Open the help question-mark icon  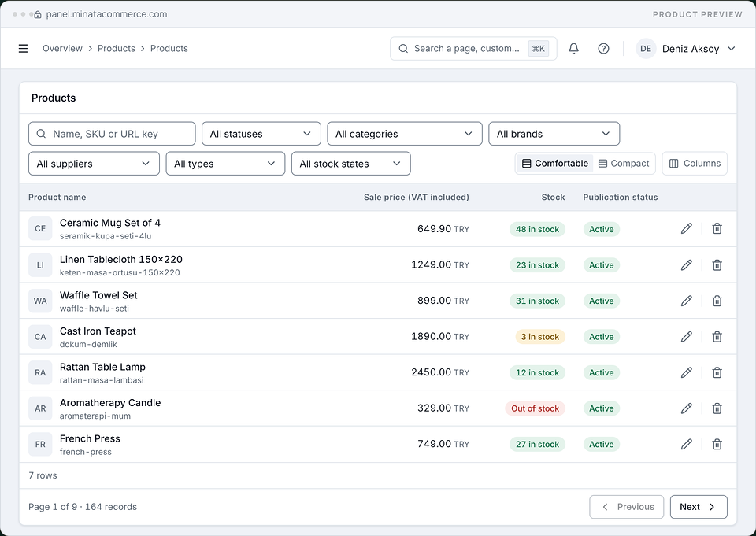pos(603,49)
